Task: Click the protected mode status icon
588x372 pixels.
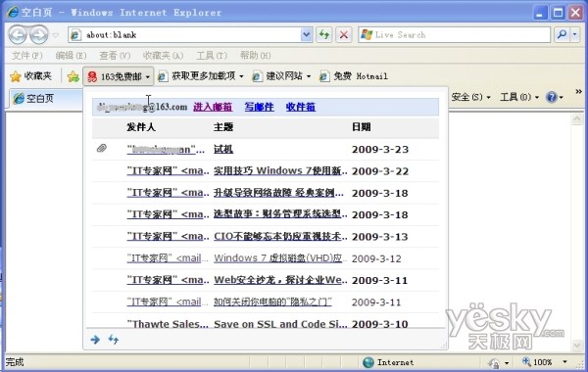Action: (x=494, y=363)
